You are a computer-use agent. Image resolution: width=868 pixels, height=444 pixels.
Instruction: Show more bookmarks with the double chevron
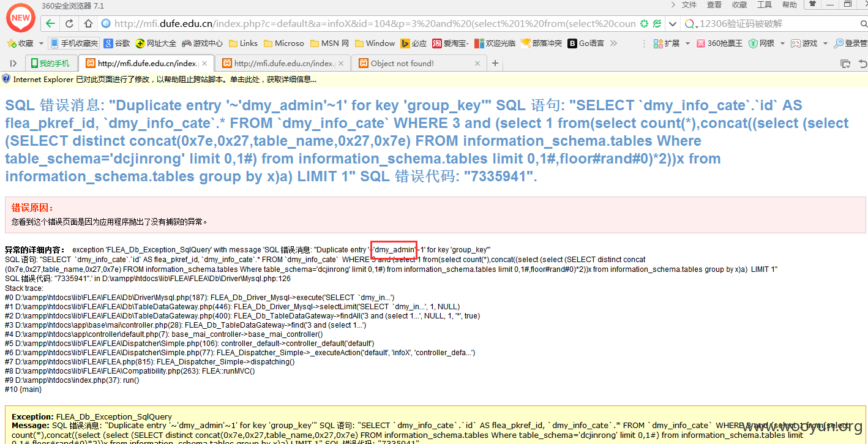click(614, 43)
